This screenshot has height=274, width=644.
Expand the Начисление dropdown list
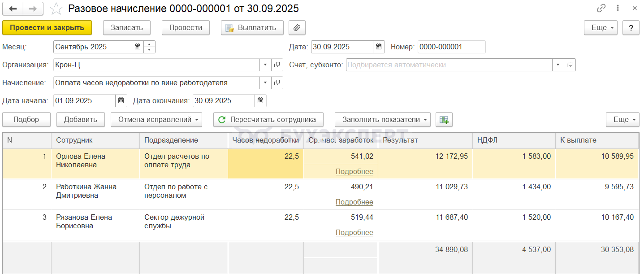click(265, 83)
